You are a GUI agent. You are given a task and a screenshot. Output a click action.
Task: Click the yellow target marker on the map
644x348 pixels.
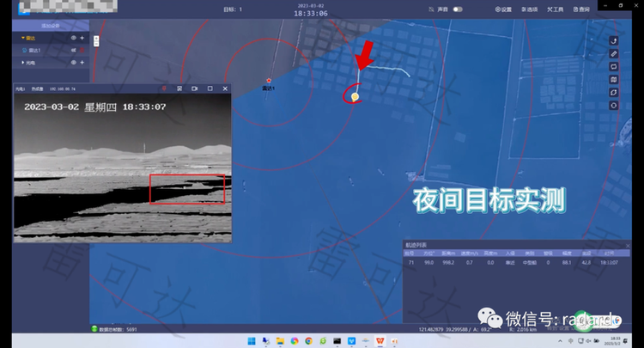[355, 96]
